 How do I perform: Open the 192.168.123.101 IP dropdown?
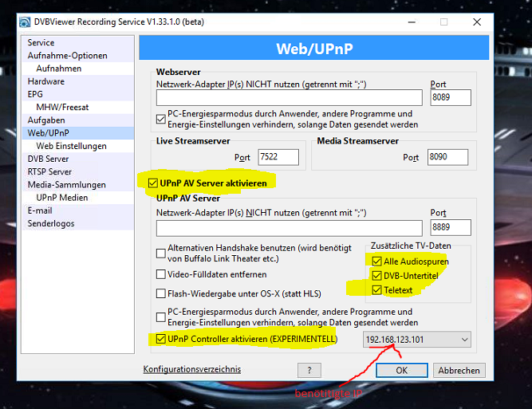[x=417, y=340]
